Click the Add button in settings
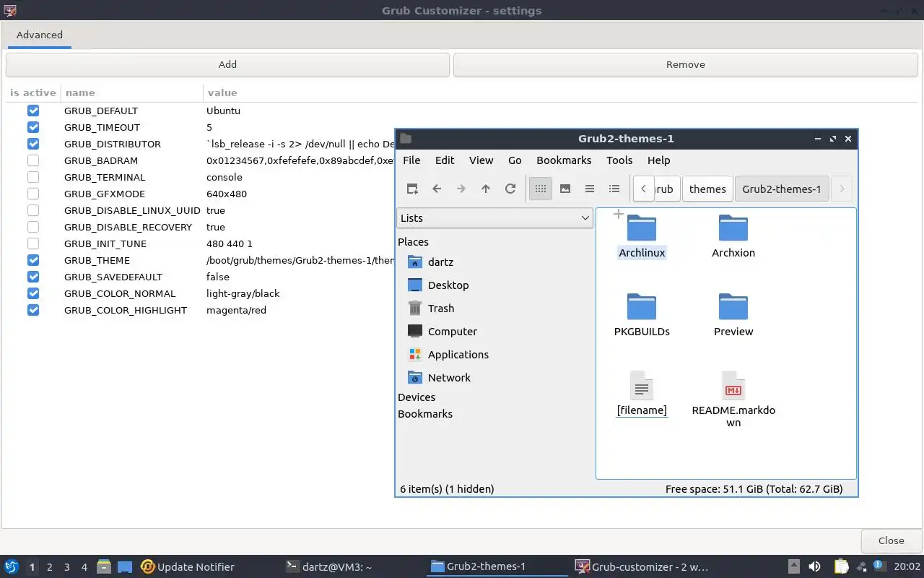Screen dimensions: 924x578 click(x=227, y=64)
